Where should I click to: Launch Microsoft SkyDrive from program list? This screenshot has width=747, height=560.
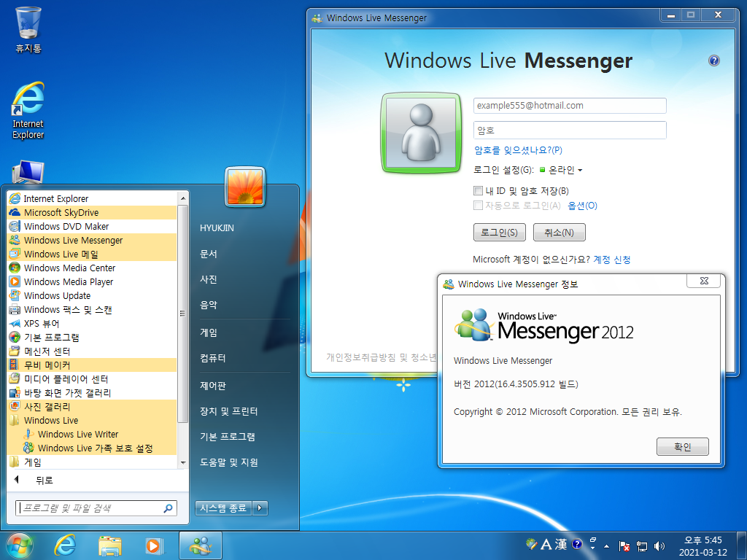tap(93, 212)
